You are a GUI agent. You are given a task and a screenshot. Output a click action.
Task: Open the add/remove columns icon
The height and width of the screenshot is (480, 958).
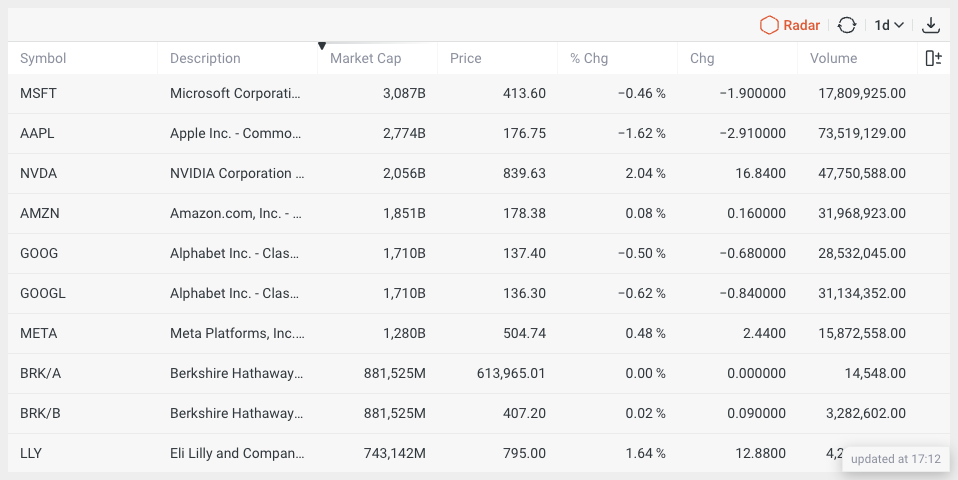(933, 58)
